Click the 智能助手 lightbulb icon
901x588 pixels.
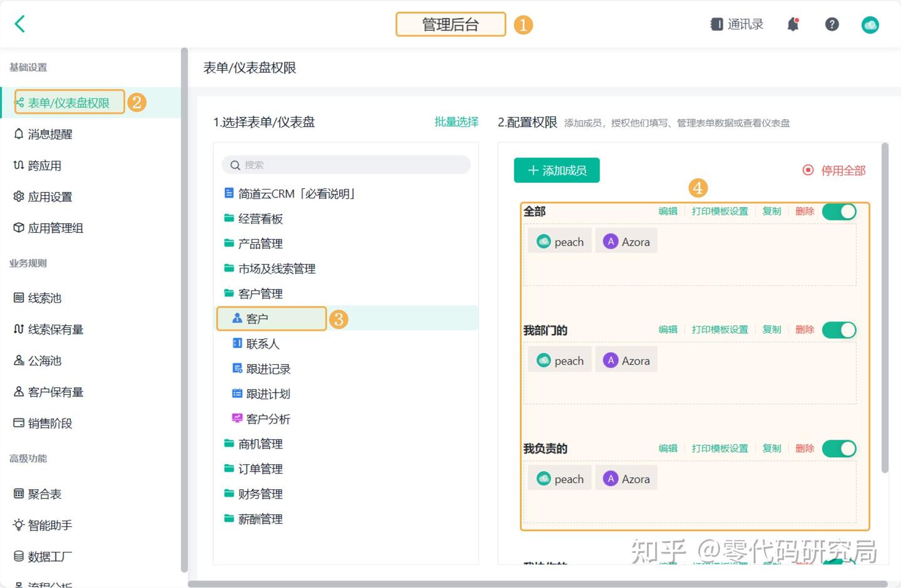click(19, 525)
